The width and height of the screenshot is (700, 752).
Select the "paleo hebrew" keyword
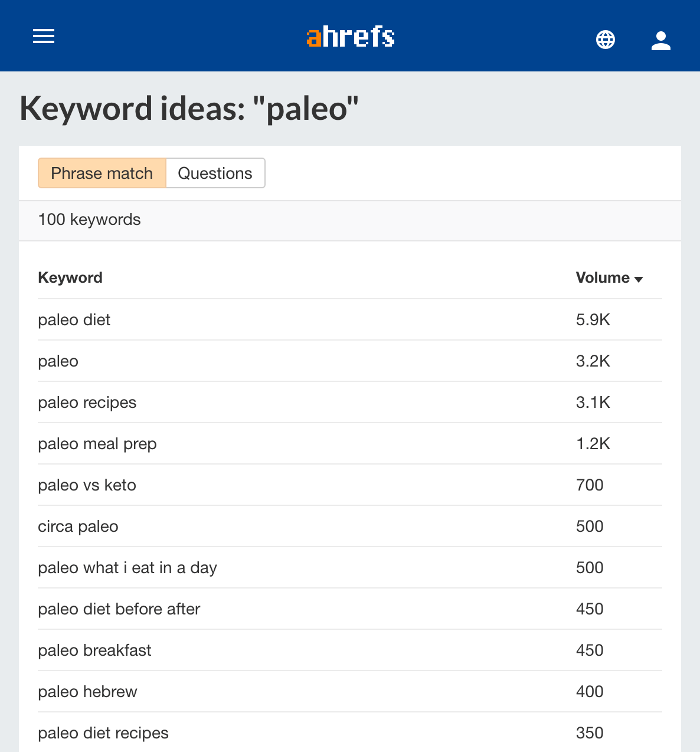tap(88, 692)
